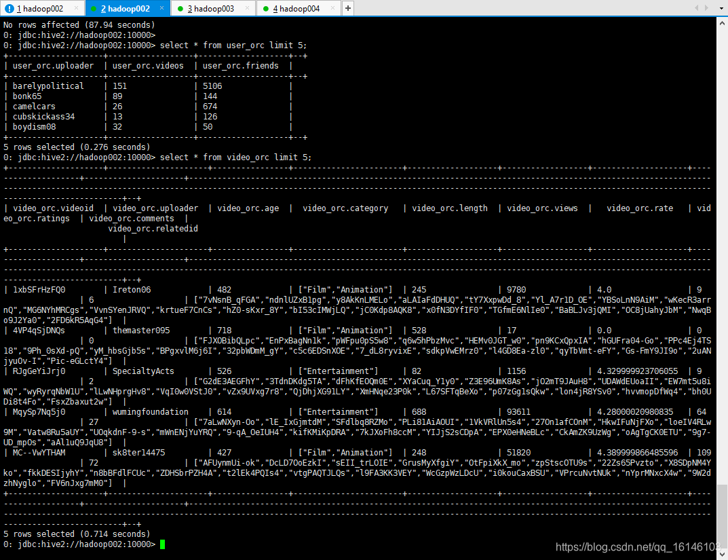Click the video_orc.length column header
728x560 pixels.
[450, 208]
